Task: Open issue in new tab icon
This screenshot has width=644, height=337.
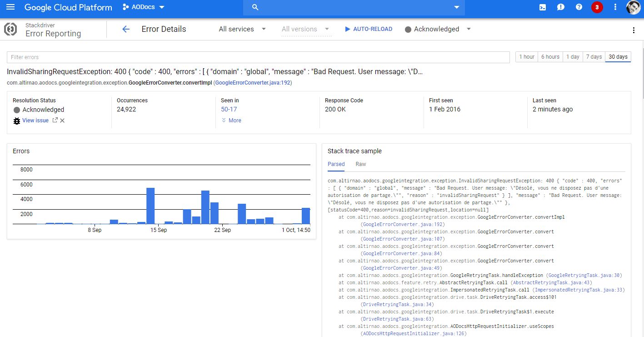Action: [x=55, y=121]
